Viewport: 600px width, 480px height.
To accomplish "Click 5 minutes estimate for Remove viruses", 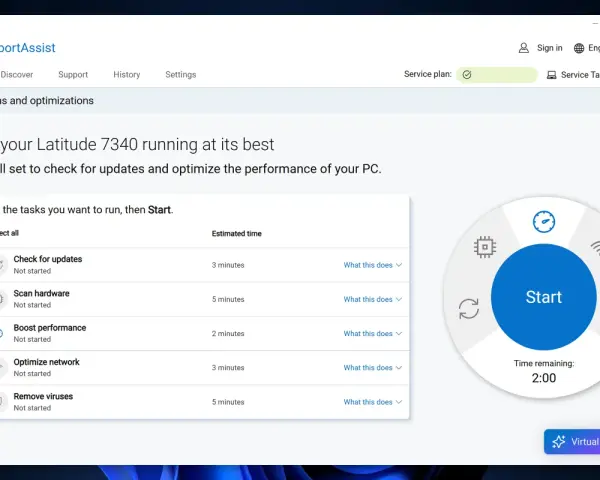I will pos(228,402).
